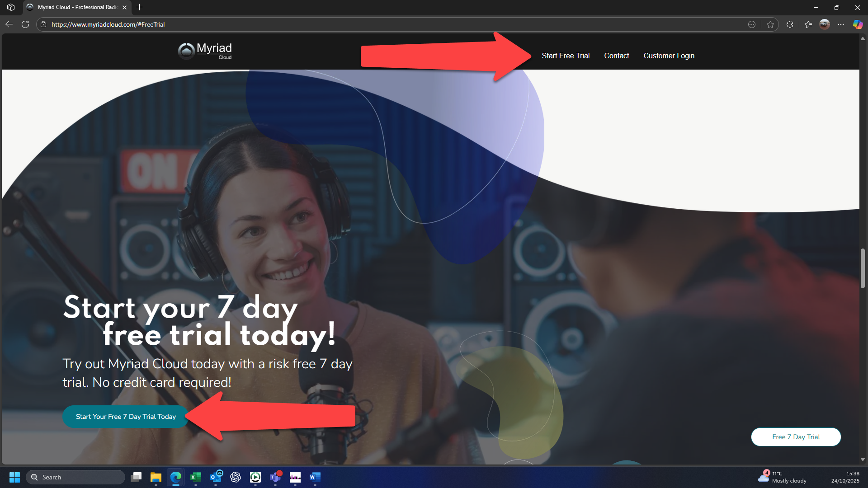Open Tab actions menu icon
Viewport: 868px width, 488px height.
(x=11, y=7)
